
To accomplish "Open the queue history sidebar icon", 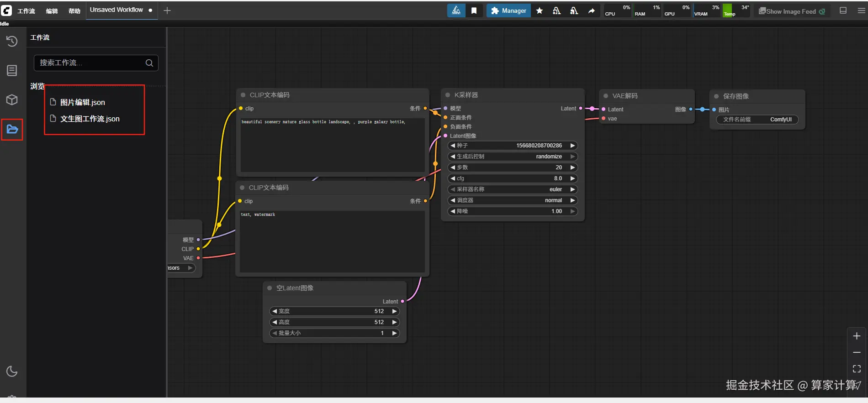I will pos(12,42).
